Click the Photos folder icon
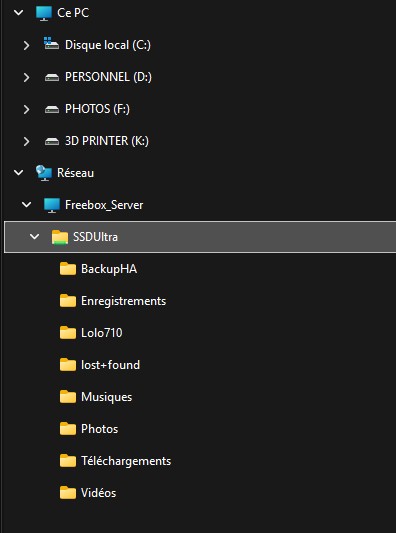This screenshot has height=533, width=396. (x=68, y=428)
